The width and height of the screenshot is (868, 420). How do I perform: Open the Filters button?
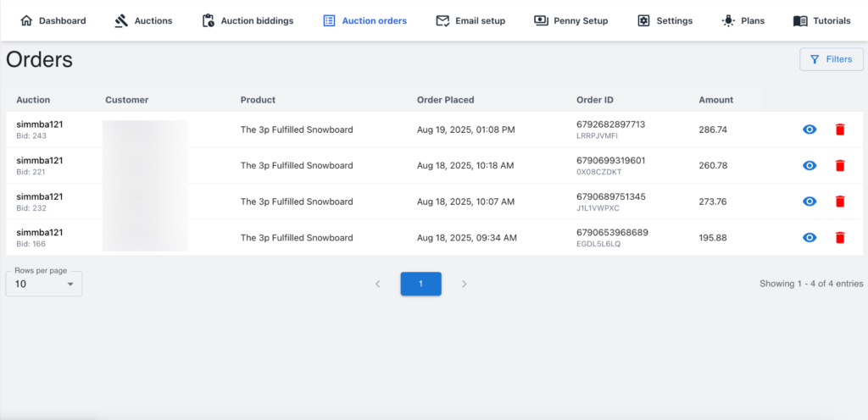[x=831, y=59]
